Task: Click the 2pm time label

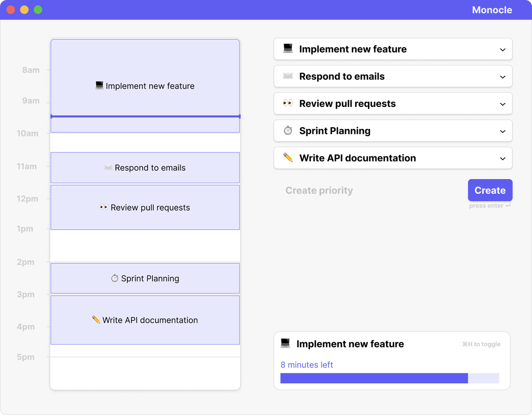Action: tap(26, 262)
